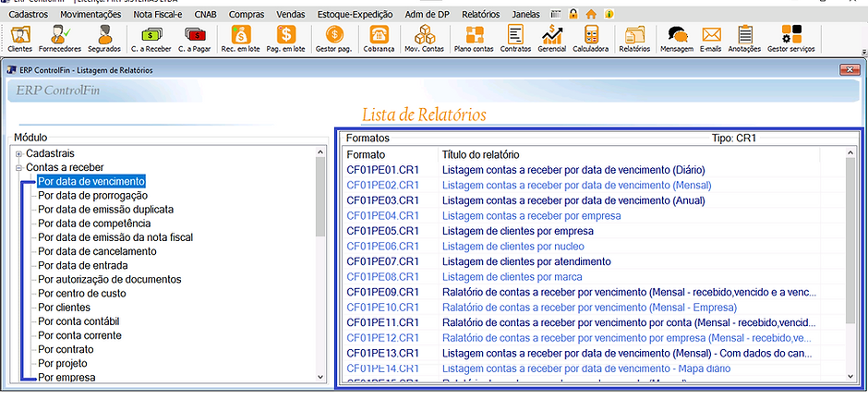
Task: Expand the Cadastrais tree node
Action: [18, 154]
